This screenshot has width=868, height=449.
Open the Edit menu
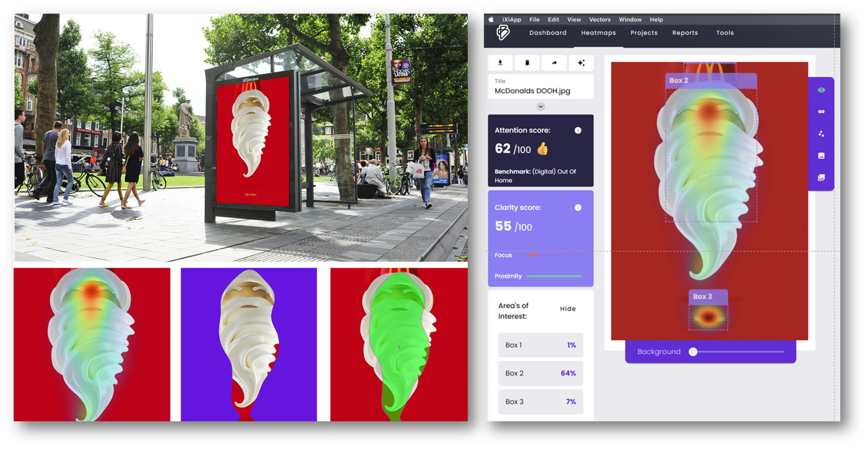(553, 20)
